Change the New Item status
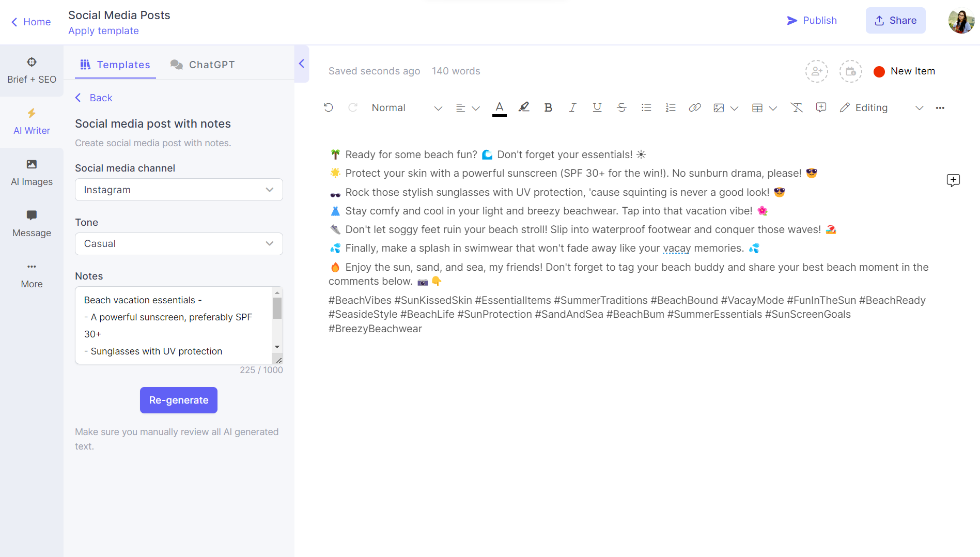The image size is (980, 557). 905,71
